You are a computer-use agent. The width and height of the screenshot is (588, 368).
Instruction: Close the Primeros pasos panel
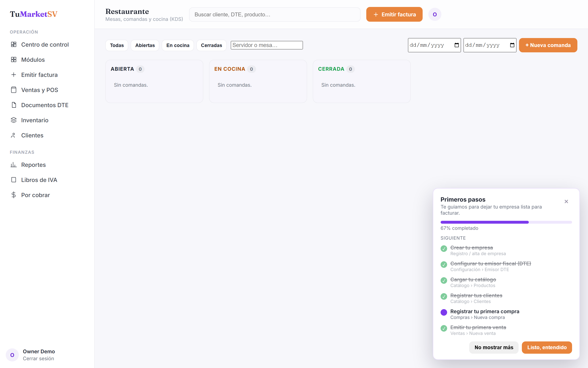click(566, 202)
